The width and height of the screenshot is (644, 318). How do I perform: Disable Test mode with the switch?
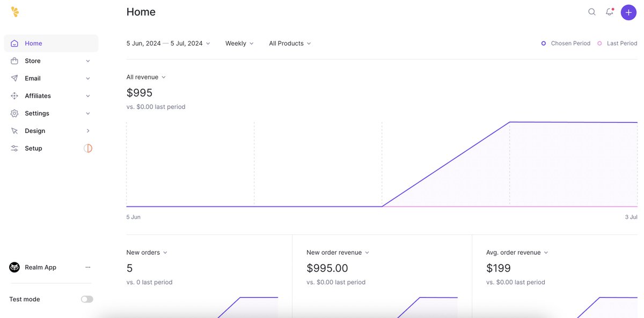click(86, 299)
